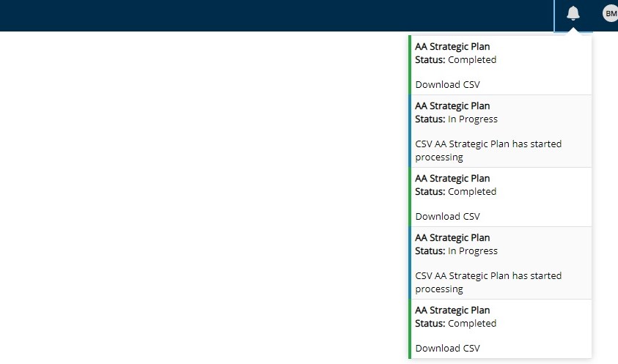Open the BM user avatar menu
This screenshot has width=618, height=364.
610,13
